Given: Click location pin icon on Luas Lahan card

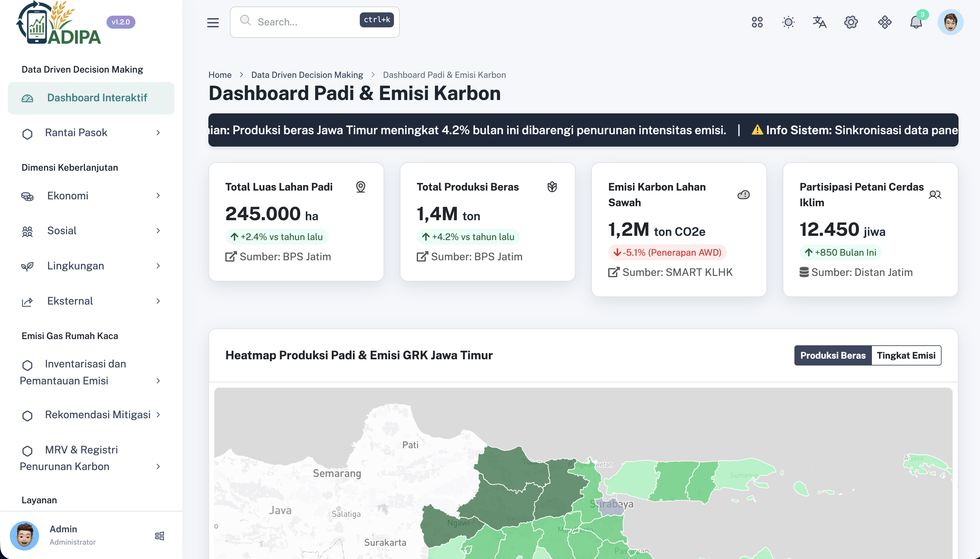Looking at the screenshot, I should pyautogui.click(x=360, y=187).
